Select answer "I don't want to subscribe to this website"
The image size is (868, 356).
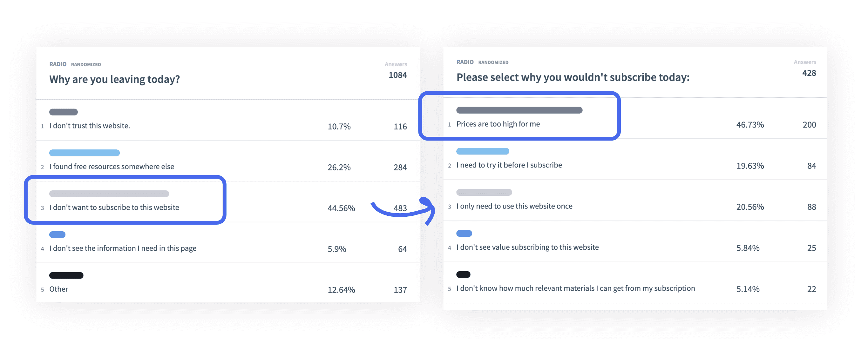click(114, 207)
